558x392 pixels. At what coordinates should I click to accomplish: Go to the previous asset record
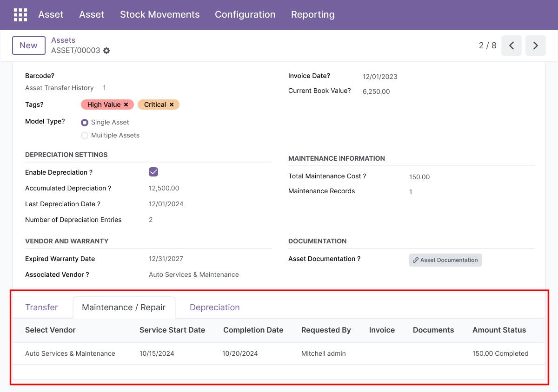[x=511, y=46]
